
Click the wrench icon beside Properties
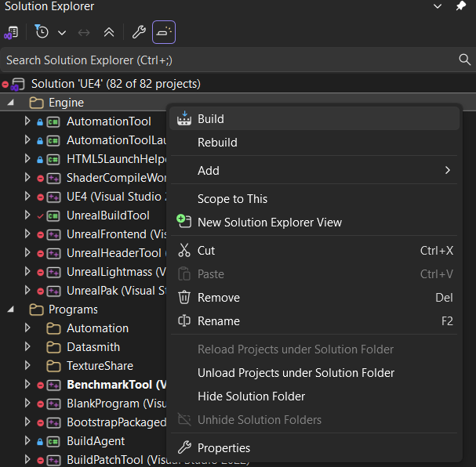click(x=184, y=447)
